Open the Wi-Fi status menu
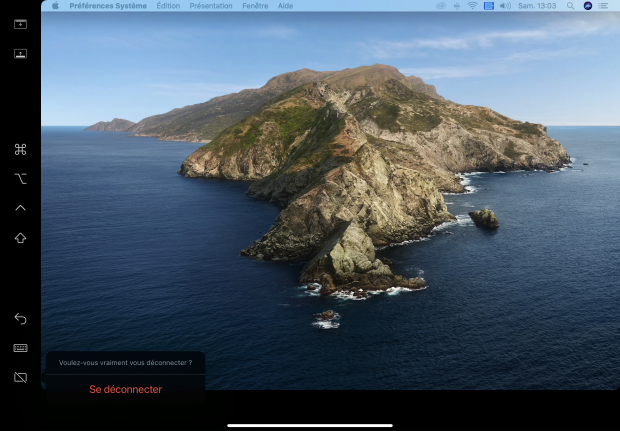Screen dimensions: 620x431 (472, 6)
